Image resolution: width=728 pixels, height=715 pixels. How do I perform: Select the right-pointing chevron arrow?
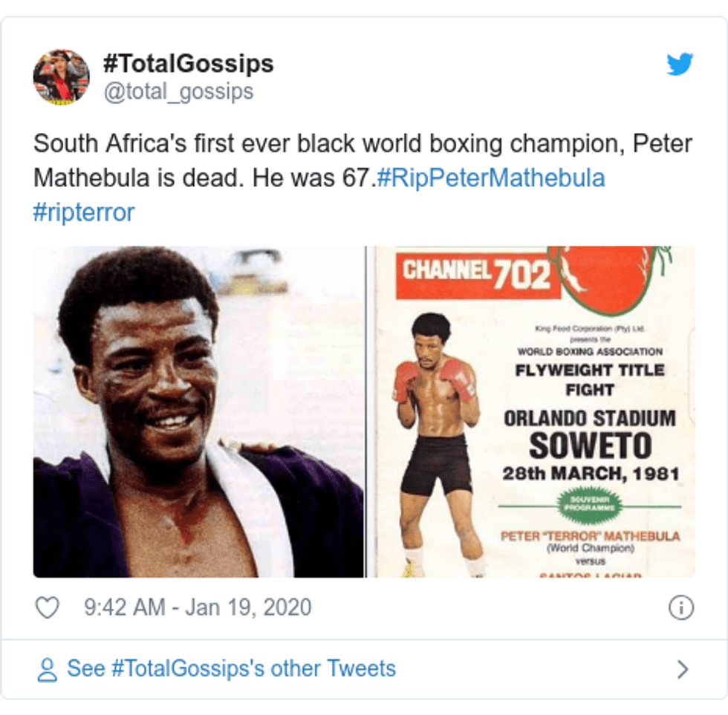(684, 667)
